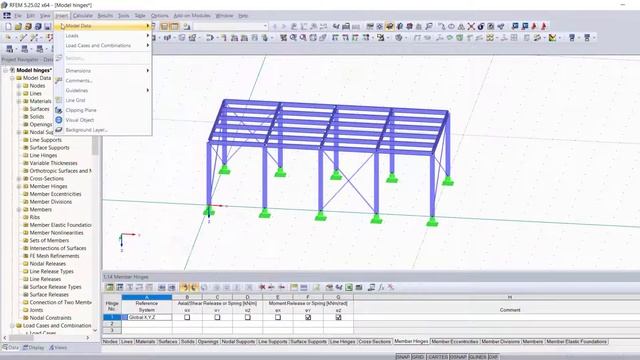This screenshot has width=640, height=360.
Task: Check the uz shear release checkbox
Action: click(248, 317)
